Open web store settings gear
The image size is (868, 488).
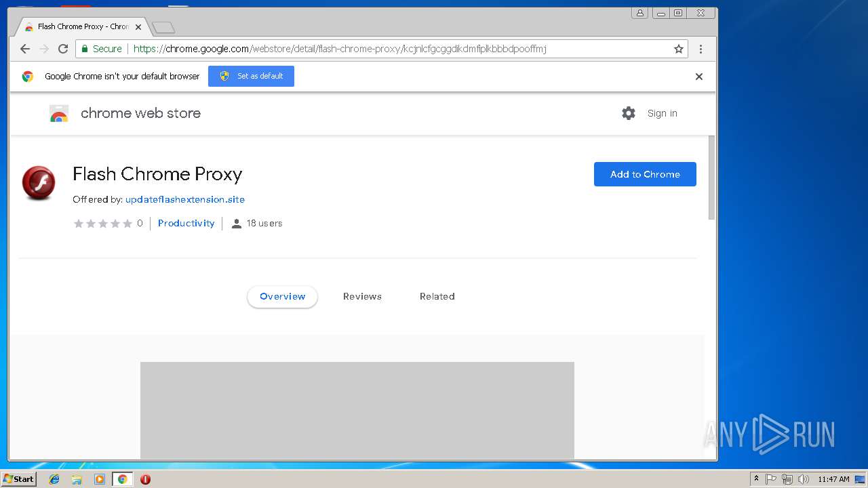point(629,113)
